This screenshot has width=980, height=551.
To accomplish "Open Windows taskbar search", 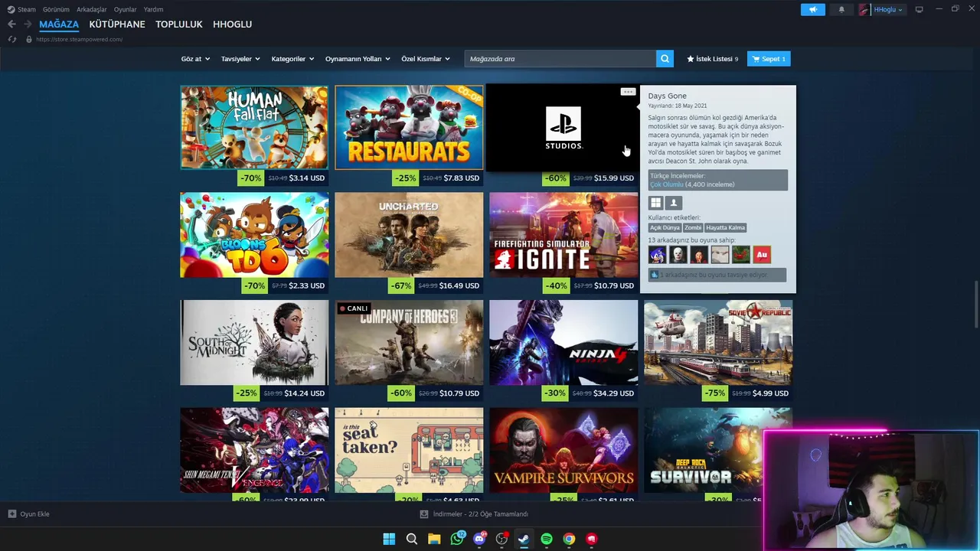I will (411, 539).
